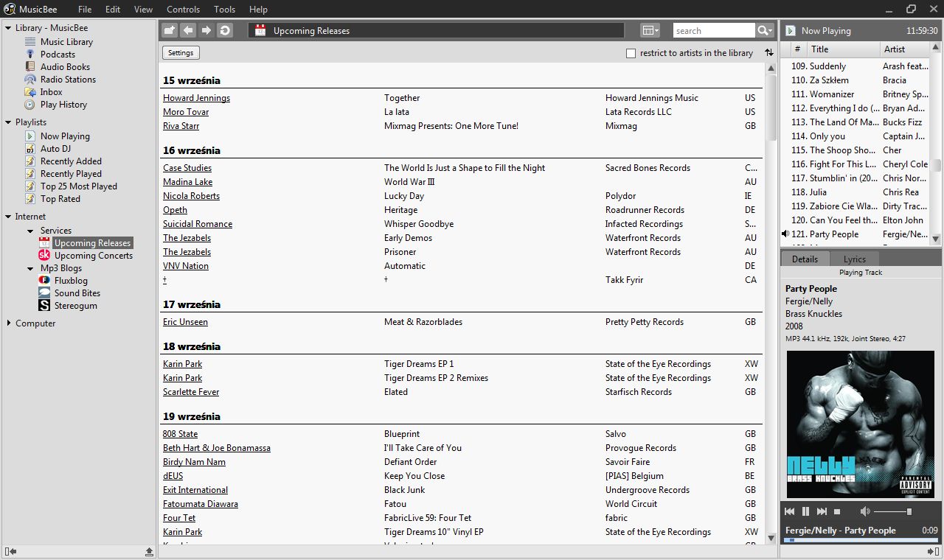
Task: Open Play History in the sidebar
Action: (63, 105)
